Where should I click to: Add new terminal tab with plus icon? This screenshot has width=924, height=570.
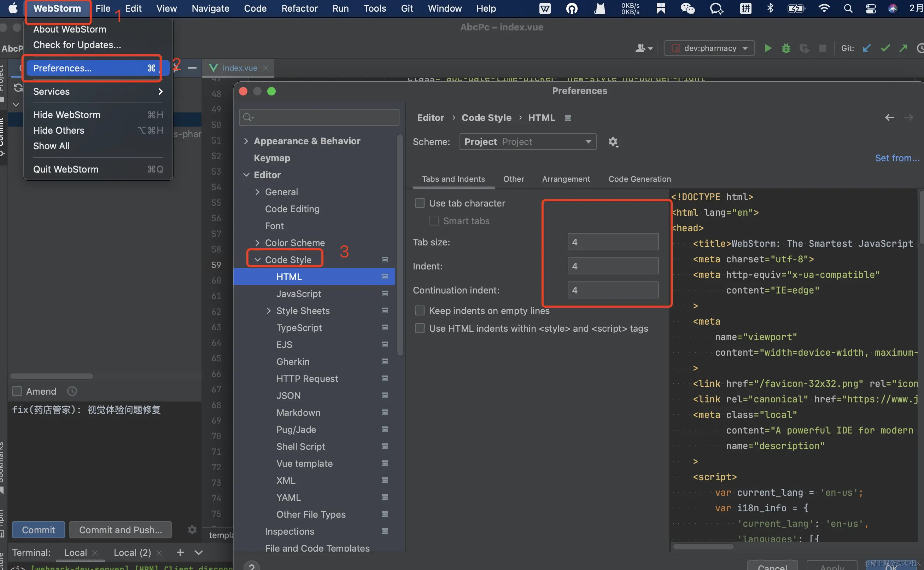coord(180,552)
